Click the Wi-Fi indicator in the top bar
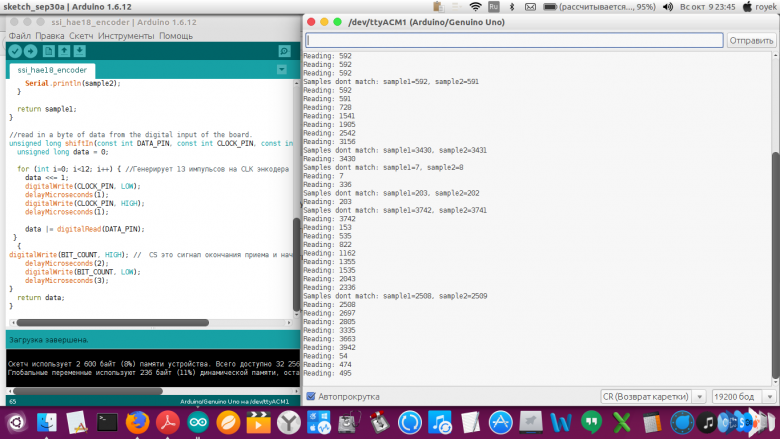780x439 pixels. click(x=476, y=7)
